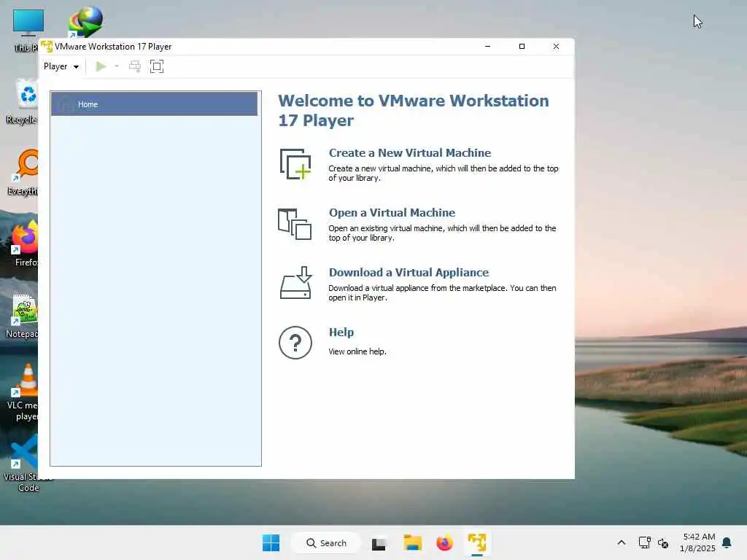Click Send Ctrl+Alt+Del toolbar icon
Image resolution: width=747 pixels, height=560 pixels.
pyautogui.click(x=135, y=66)
